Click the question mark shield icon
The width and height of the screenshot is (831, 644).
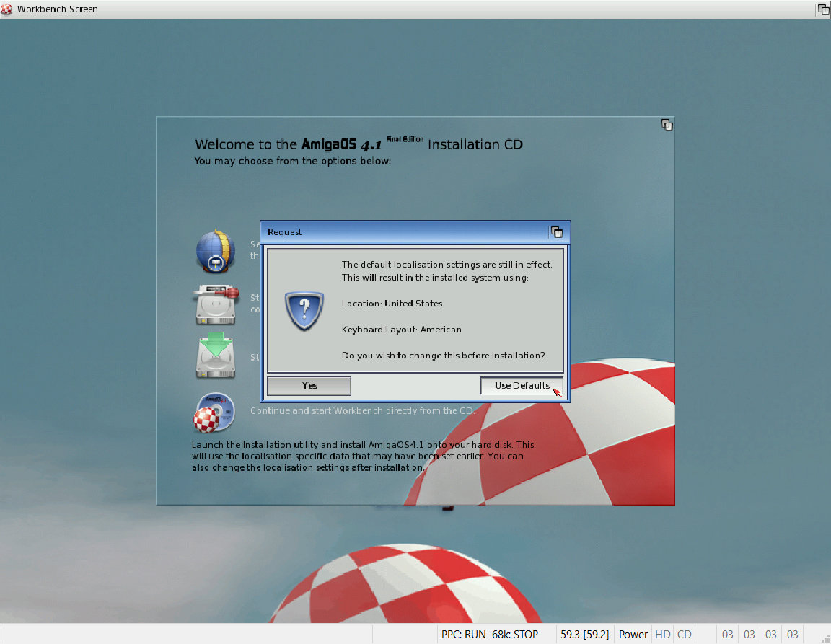point(304,311)
